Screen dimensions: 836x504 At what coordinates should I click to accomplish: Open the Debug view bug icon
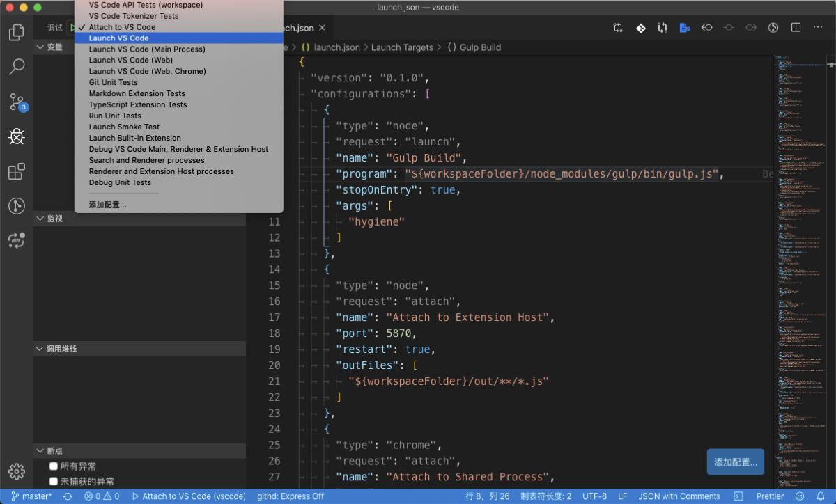coord(17,136)
